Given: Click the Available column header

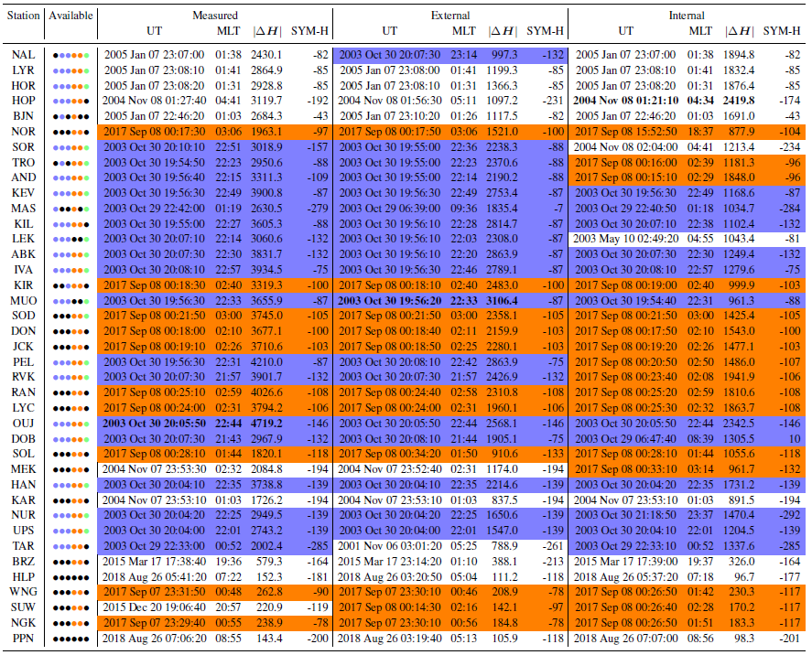Looking at the screenshot, I should click(x=70, y=16).
